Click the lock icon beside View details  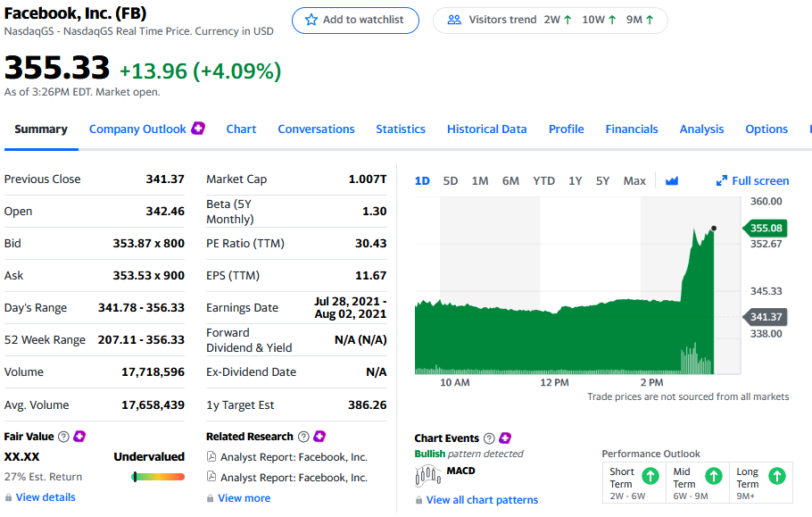tap(8, 497)
